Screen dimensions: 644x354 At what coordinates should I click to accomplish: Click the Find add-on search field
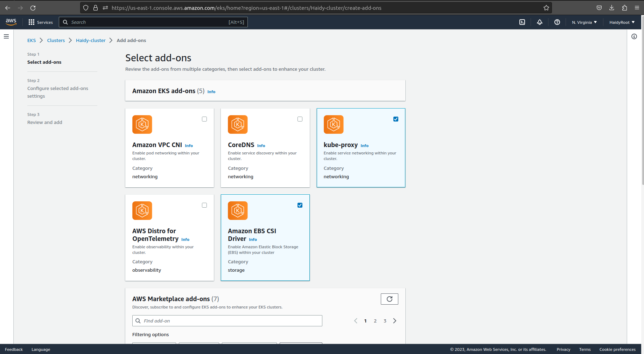pos(227,321)
